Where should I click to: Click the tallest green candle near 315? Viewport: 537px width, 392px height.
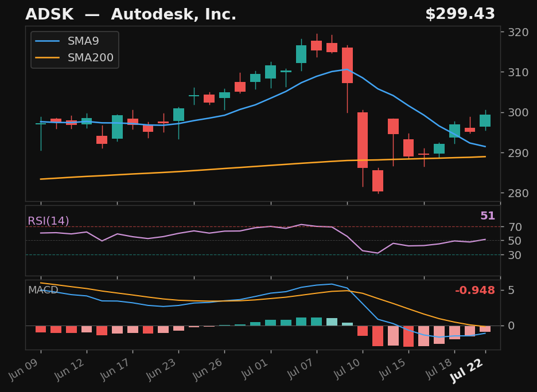[301, 54]
